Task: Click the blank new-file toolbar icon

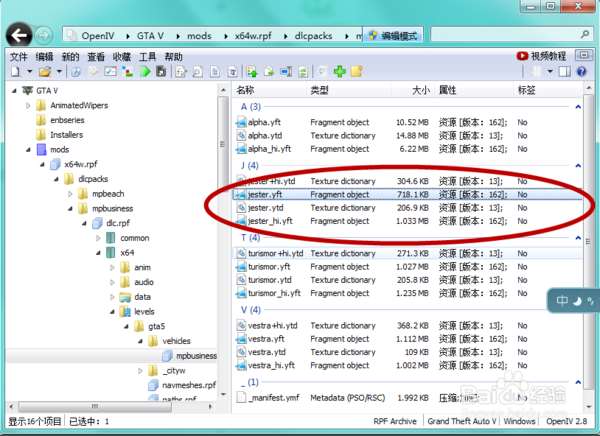Action: point(15,72)
